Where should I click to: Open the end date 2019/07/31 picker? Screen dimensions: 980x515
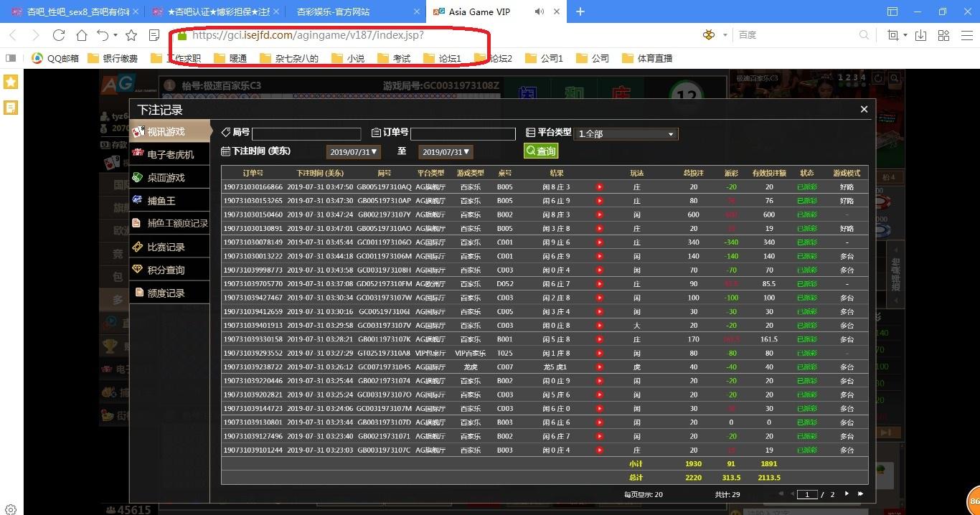(446, 151)
